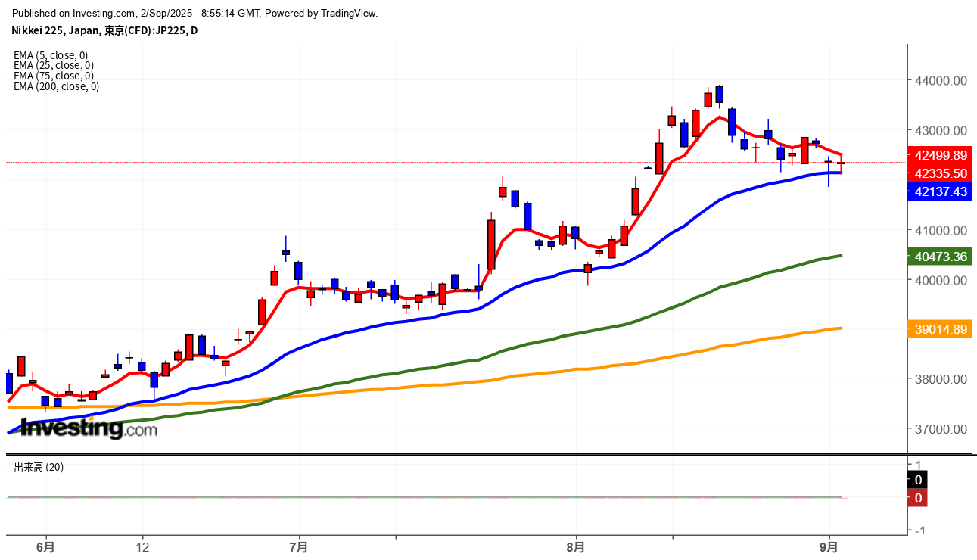Select the EMA (5, close, 0) legend
The image size is (977, 560).
click(51, 55)
